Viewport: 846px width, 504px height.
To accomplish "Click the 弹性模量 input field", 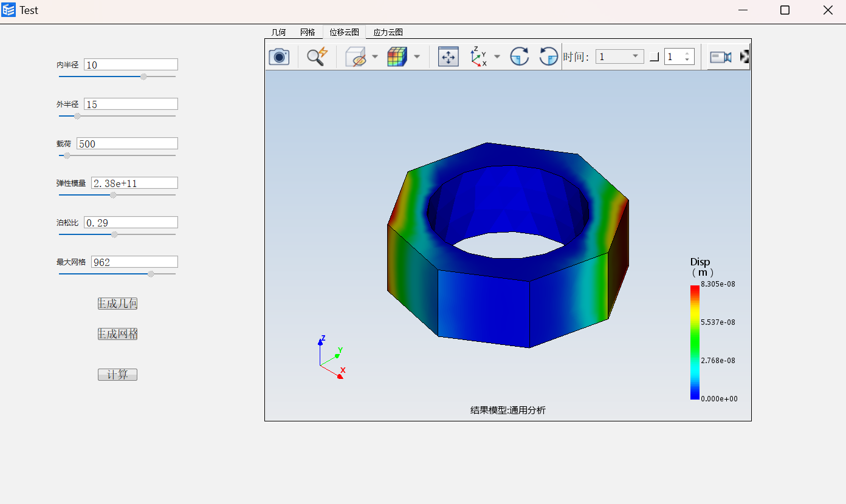I will (x=134, y=183).
